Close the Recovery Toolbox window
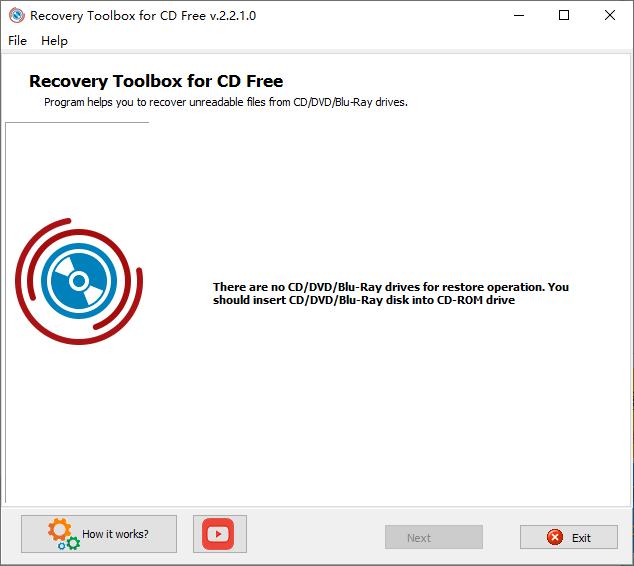 tap(610, 15)
